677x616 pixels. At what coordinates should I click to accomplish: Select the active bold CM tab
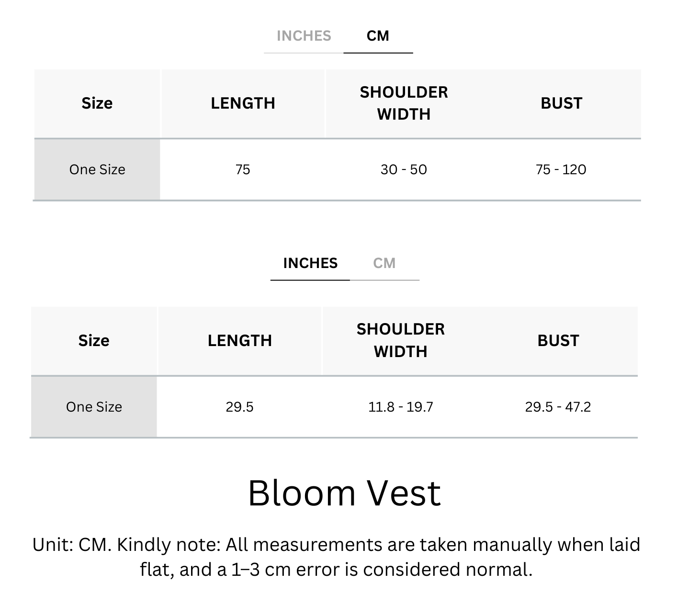(x=378, y=36)
